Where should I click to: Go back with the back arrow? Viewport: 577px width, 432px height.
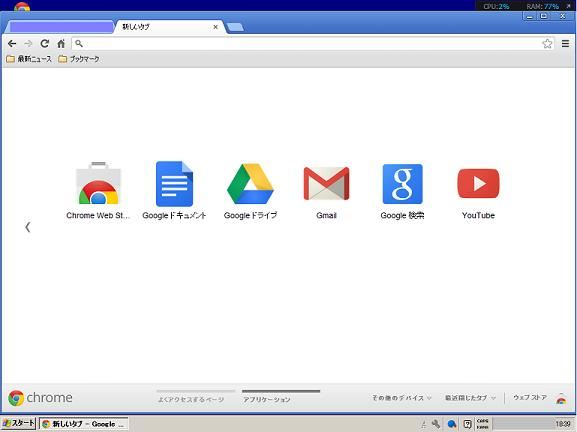point(12,44)
